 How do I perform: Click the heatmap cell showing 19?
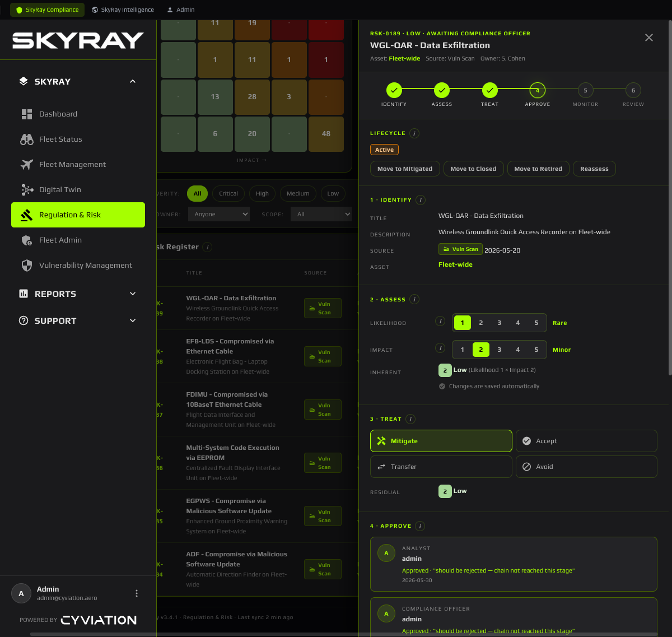tap(252, 30)
